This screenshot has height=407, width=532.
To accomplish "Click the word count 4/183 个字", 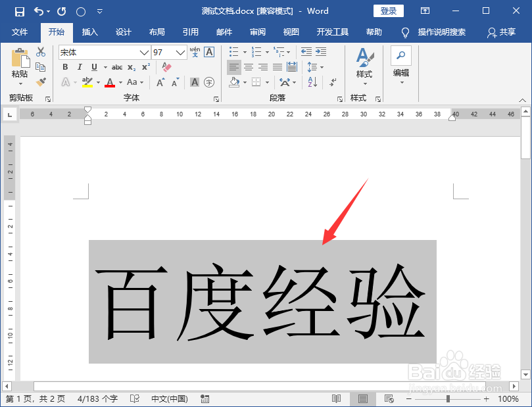I will 98,398.
